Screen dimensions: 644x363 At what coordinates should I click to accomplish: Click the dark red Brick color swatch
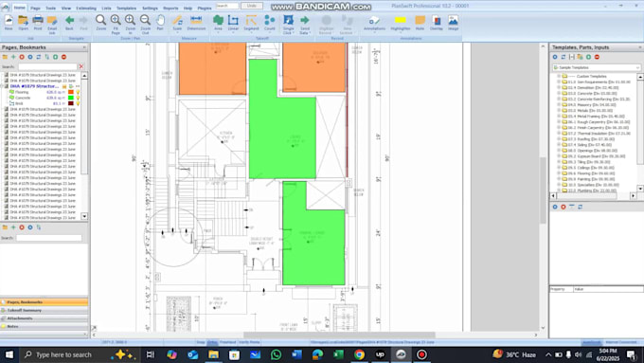pos(71,103)
